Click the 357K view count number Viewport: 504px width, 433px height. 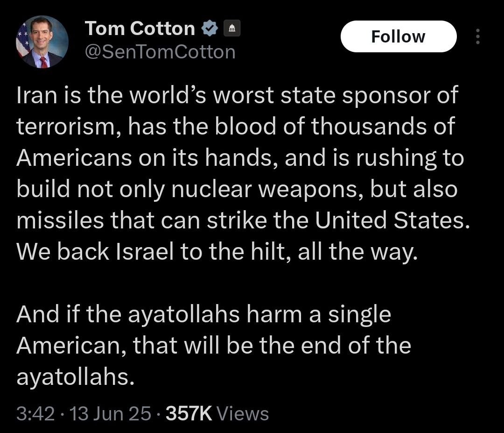tap(189, 413)
